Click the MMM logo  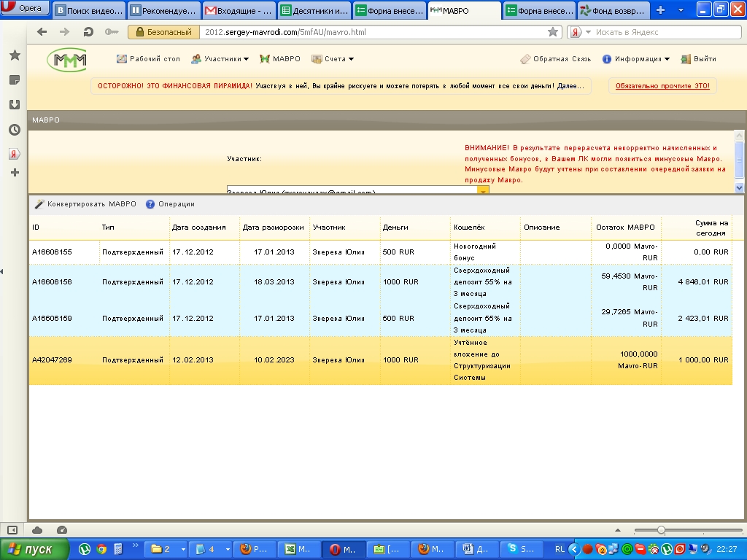point(66,60)
